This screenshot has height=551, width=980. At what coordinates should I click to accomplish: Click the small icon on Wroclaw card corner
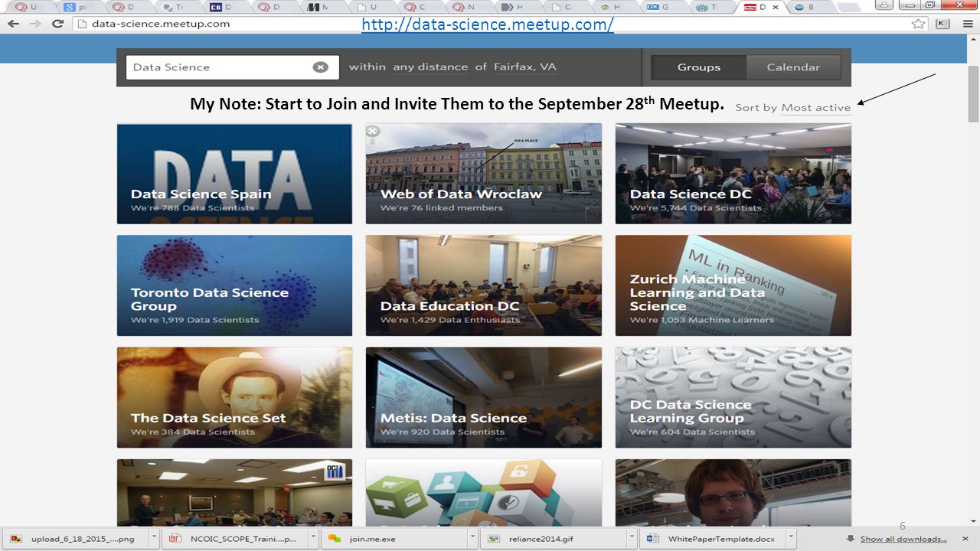[x=373, y=131]
